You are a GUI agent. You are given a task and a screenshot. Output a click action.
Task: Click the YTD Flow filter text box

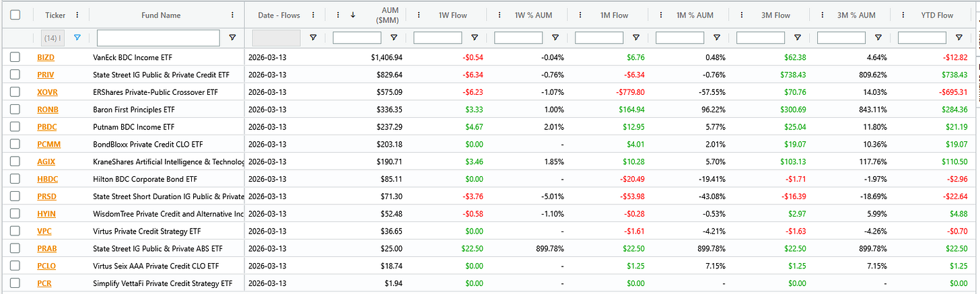(x=922, y=38)
